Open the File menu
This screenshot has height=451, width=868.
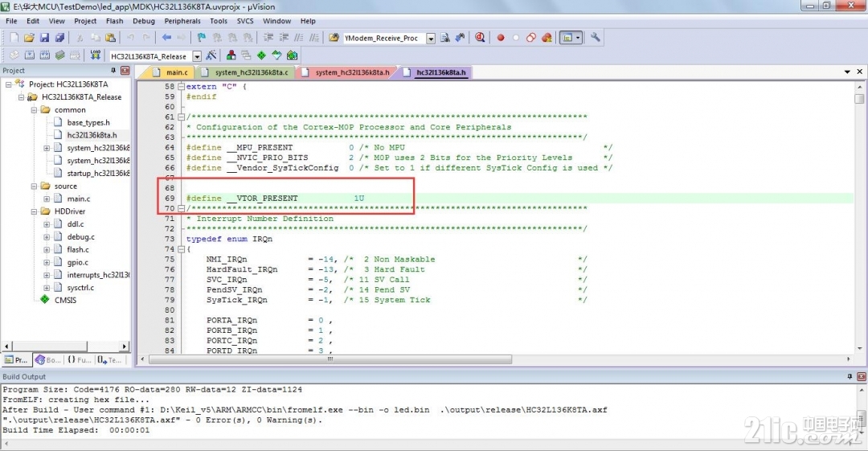tap(11, 21)
